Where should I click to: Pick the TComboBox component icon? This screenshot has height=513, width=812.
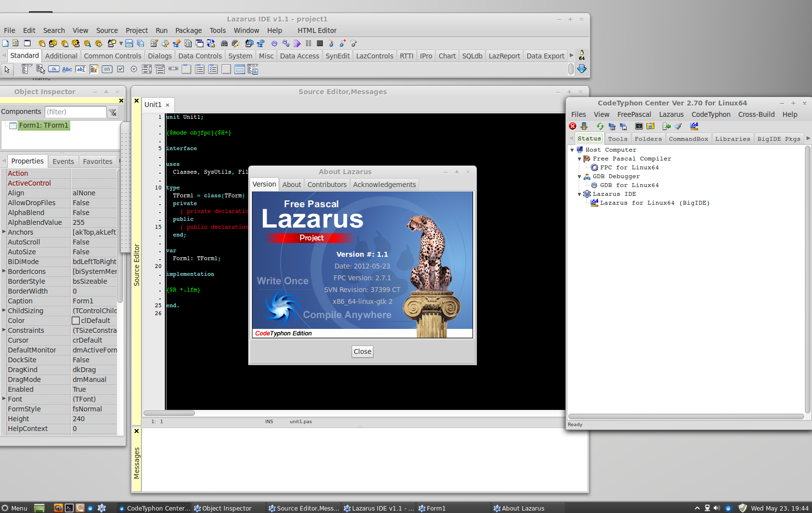coord(160,69)
